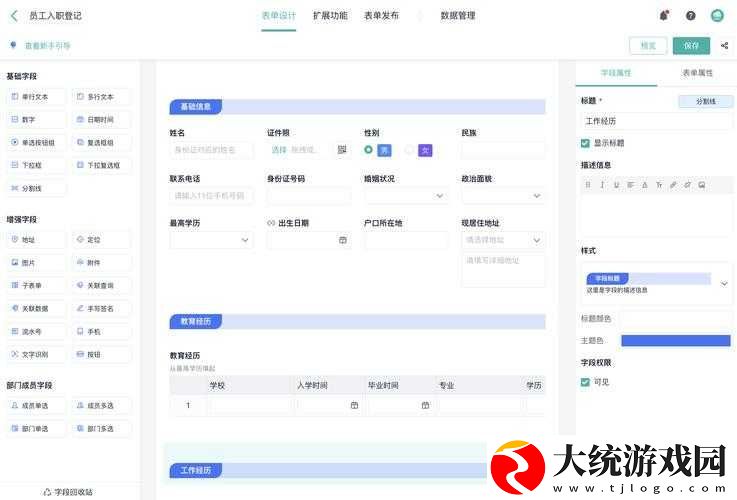Add a 定位 field
737x500 pixels.
[101, 240]
